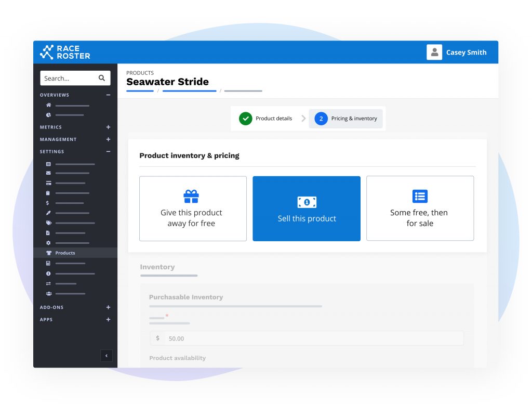This screenshot has height=404, width=532.
Task: Select the Sell this product option
Action: [x=307, y=208]
